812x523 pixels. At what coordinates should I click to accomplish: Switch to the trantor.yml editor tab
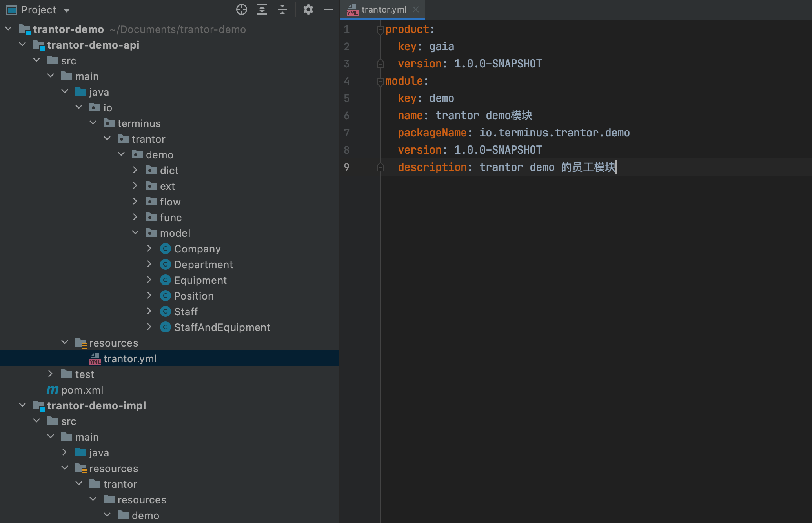pyautogui.click(x=382, y=10)
